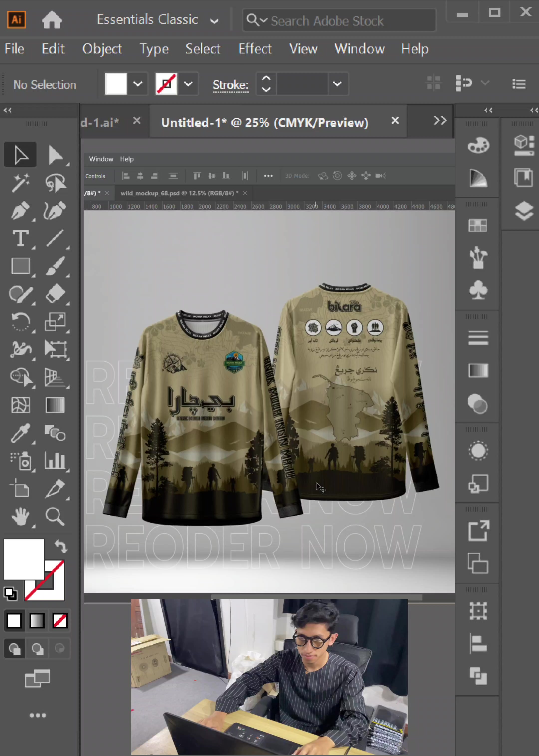Select the Type tool

pos(20,238)
